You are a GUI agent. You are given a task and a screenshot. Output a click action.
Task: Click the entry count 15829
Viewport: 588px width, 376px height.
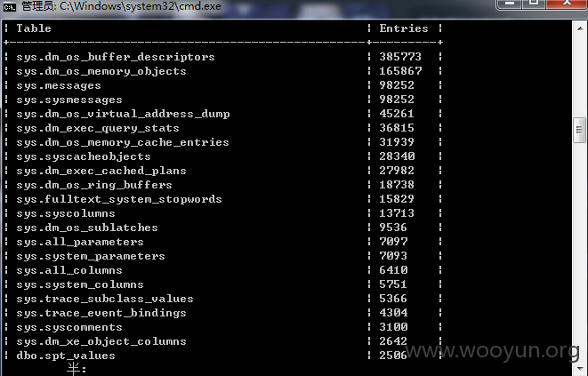[x=397, y=199]
